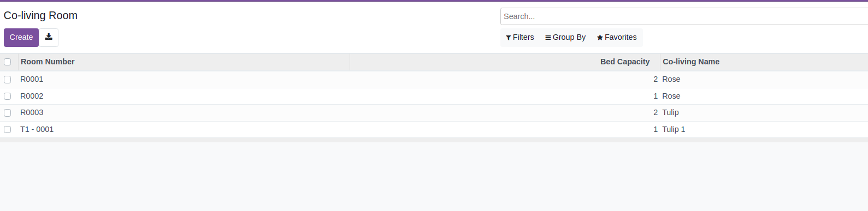
Task: Check the box for room R0001
Action: [x=8, y=79]
